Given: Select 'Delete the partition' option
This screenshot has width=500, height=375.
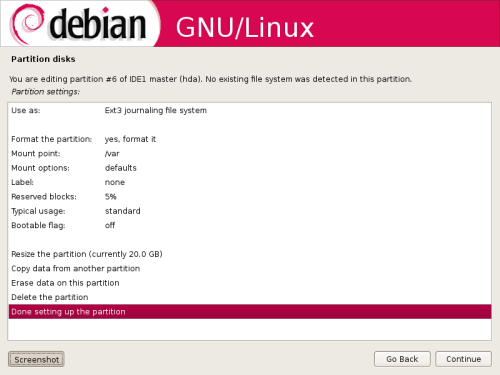Looking at the screenshot, I should pyautogui.click(x=250, y=297).
